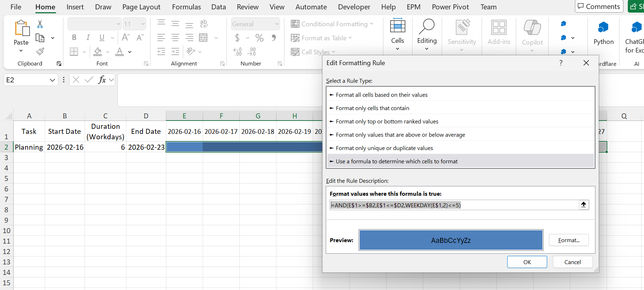Open the General number format dropdown
644x290 pixels.
point(277,24)
